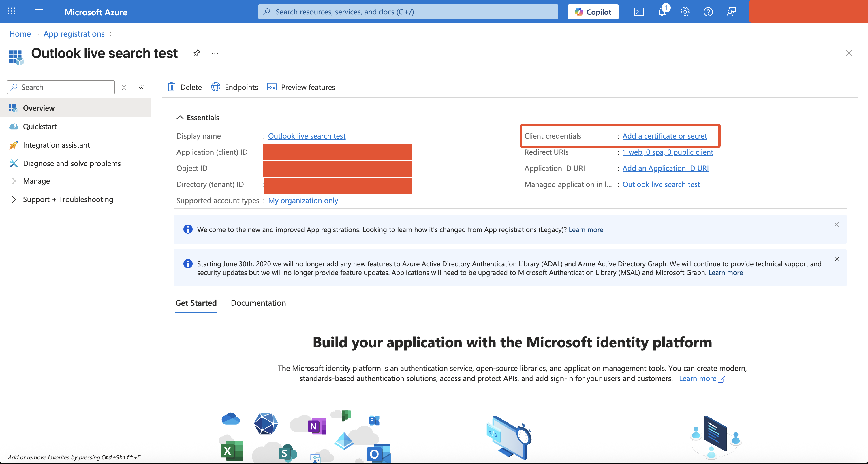This screenshot has height=464, width=868.
Task: Switch to the Documentation tab
Action: click(258, 303)
